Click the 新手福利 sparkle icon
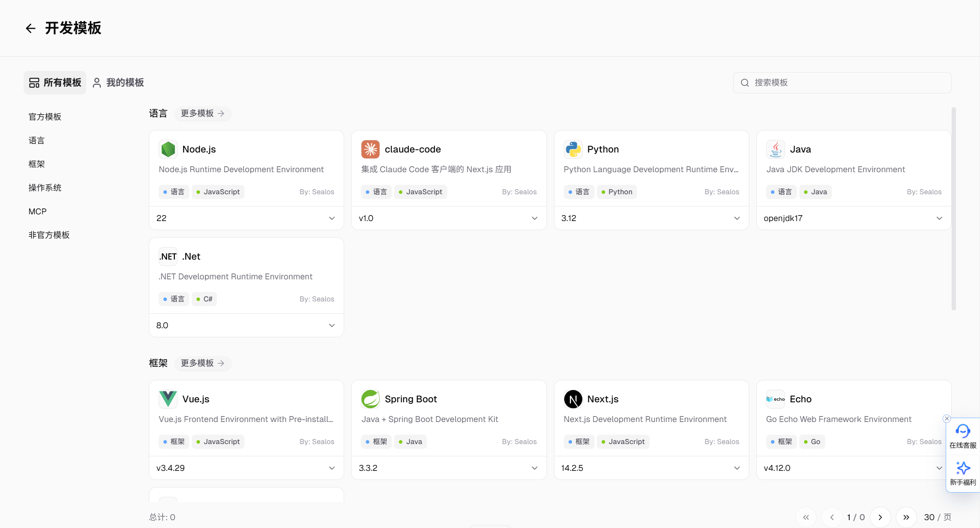980x528 pixels. coord(963,469)
